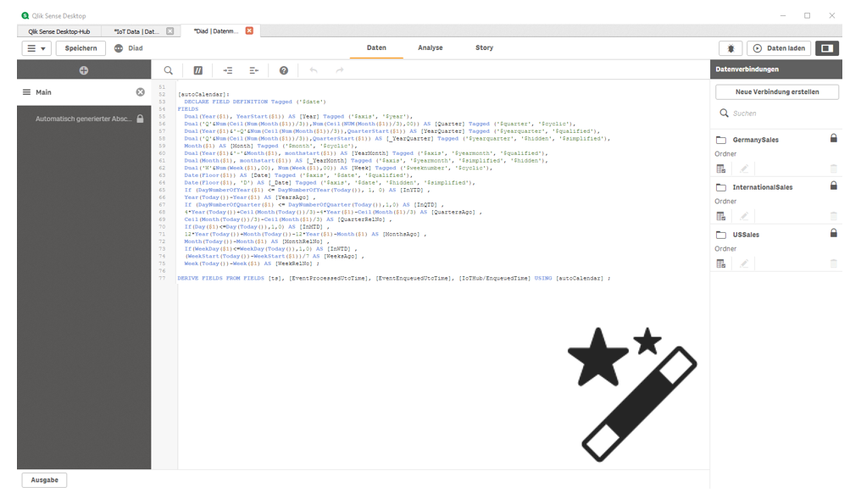Switch to the Daten tab

coord(376,47)
